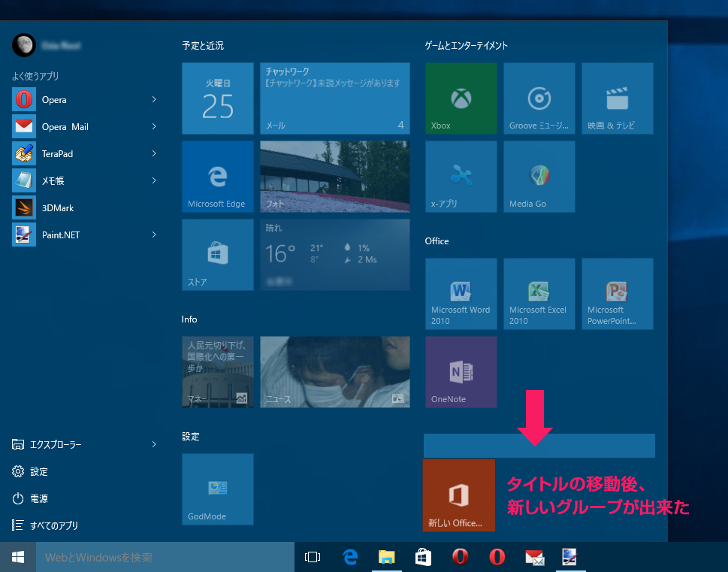Viewport: 728px width, 572px height.
Task: Open Opera Mail from the taskbar
Action: 534,557
